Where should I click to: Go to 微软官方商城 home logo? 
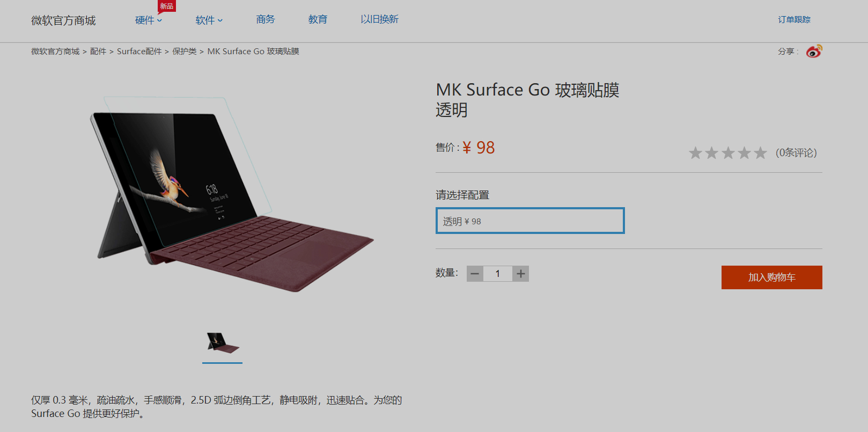pyautogui.click(x=63, y=20)
